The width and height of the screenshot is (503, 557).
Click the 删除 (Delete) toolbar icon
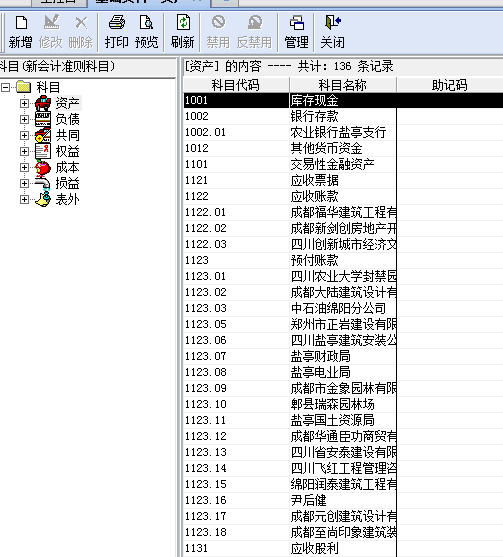[x=81, y=23]
